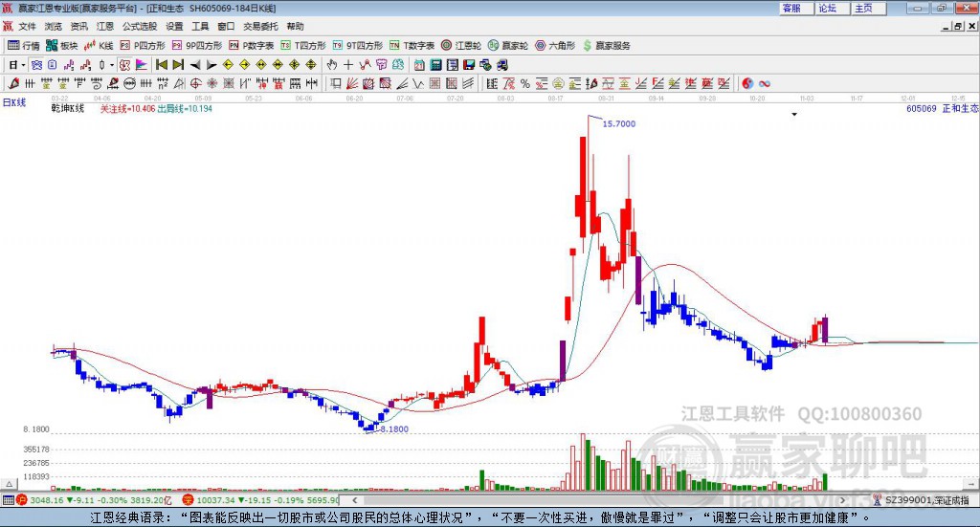Open the 江恩轮 Gann wheel

(461, 46)
